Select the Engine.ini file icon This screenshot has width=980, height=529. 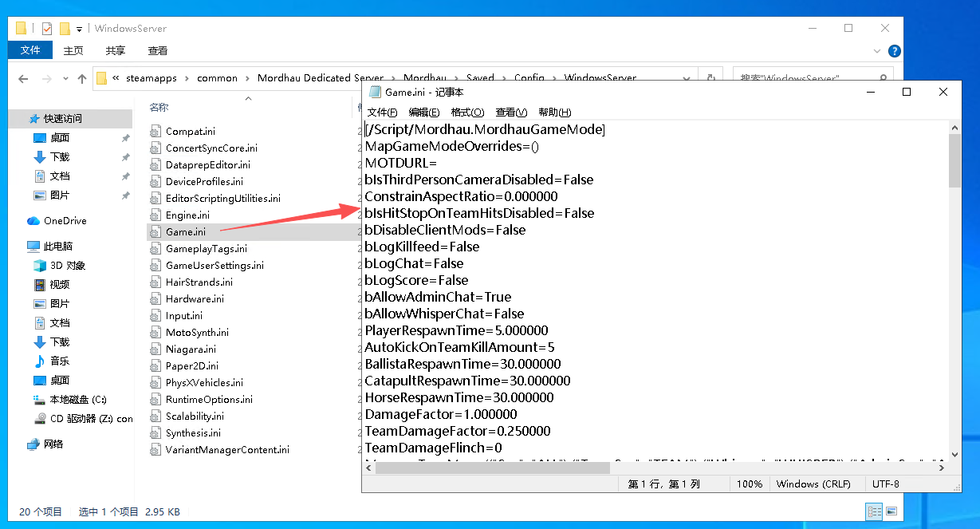click(155, 215)
